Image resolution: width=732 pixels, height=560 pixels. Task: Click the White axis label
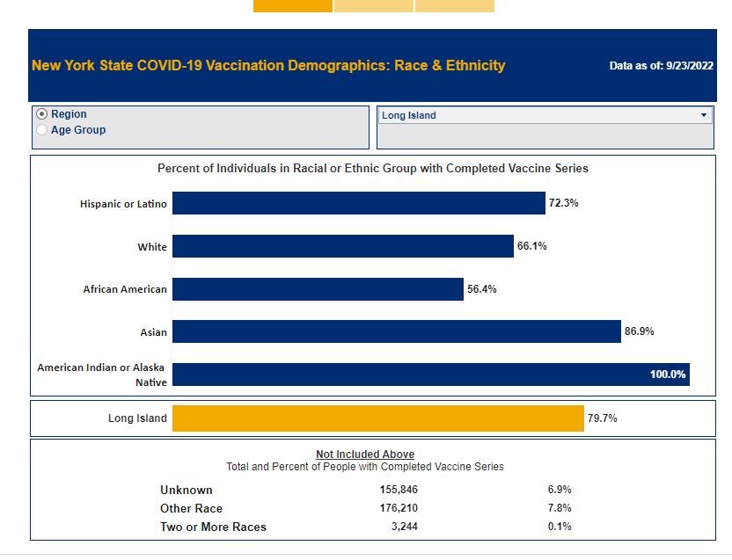[151, 247]
